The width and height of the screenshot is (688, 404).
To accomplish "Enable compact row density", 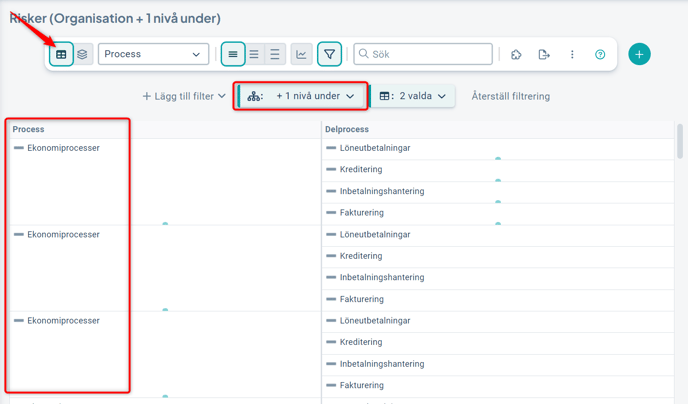I will coord(233,54).
